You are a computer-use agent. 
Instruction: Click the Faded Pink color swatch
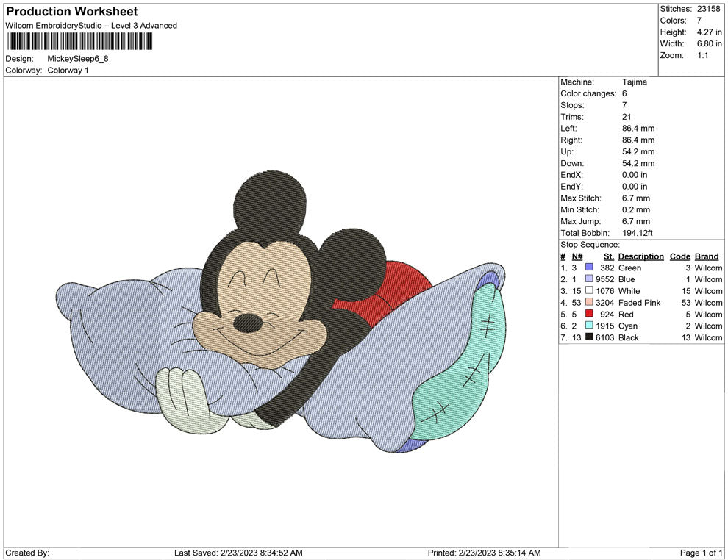coord(588,303)
